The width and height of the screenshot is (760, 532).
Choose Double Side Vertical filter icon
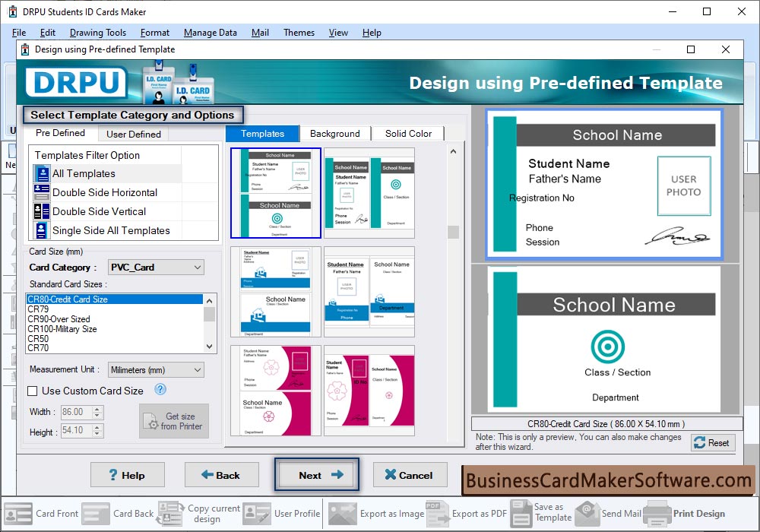[x=41, y=211]
